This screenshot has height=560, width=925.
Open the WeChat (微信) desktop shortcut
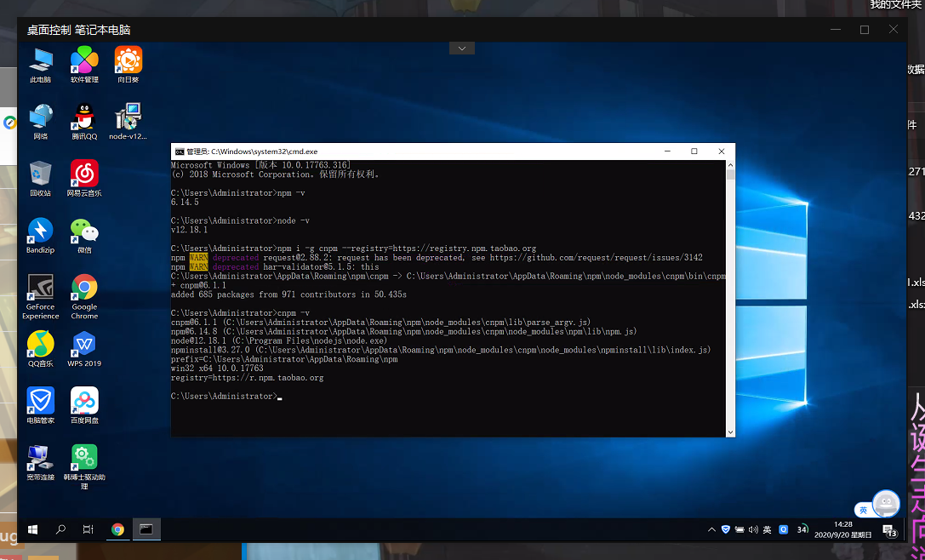[84, 231]
